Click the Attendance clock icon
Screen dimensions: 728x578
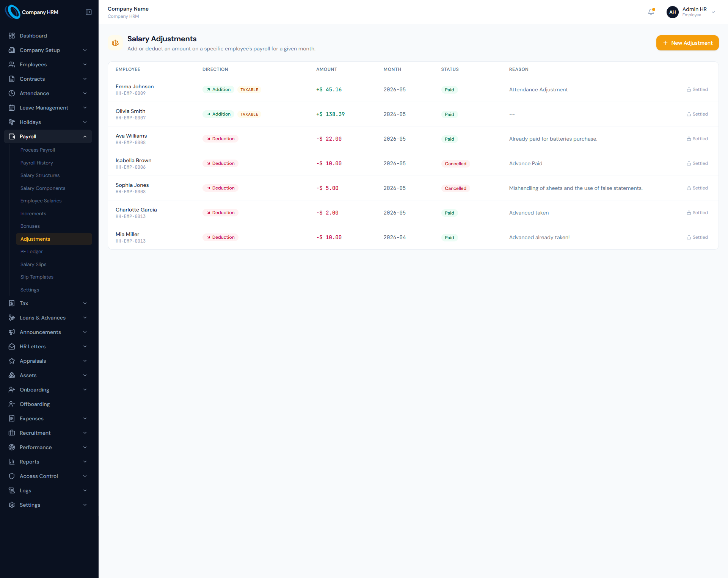(x=12, y=93)
